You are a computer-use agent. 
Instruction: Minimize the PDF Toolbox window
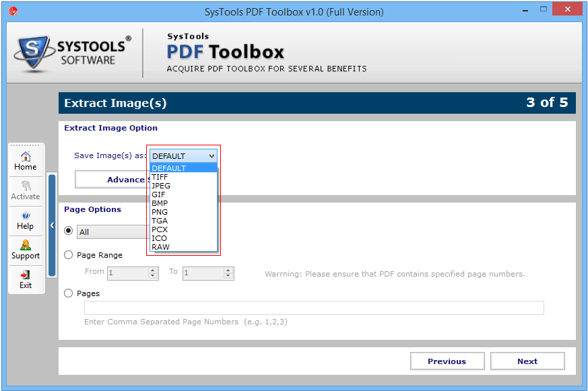[525, 11]
